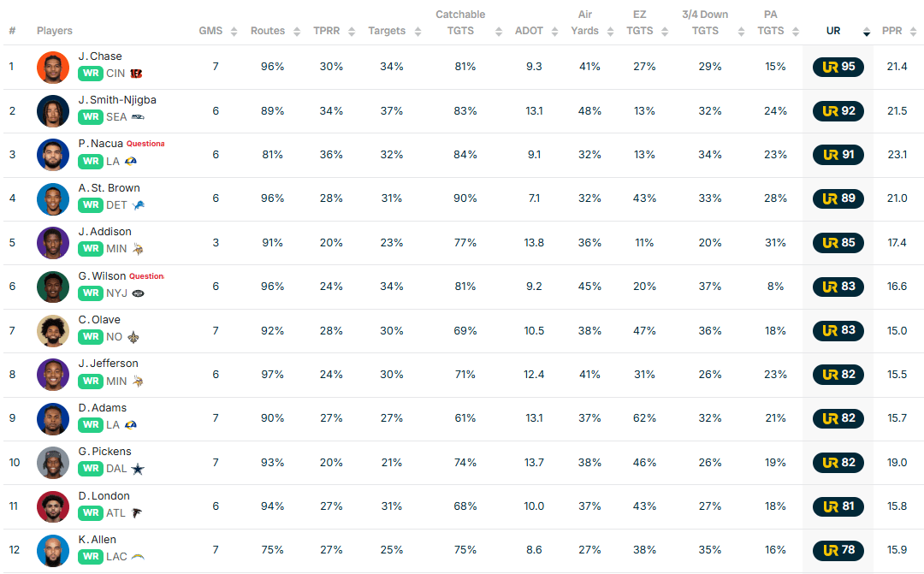Open J. Smith-Njigba player link
The height and width of the screenshot is (574, 924).
pos(117,100)
